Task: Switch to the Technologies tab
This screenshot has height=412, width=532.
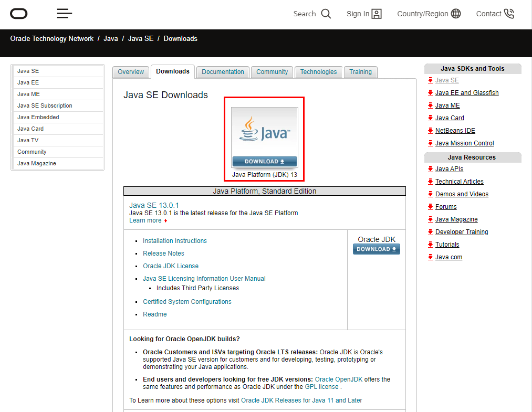Action: click(x=318, y=72)
